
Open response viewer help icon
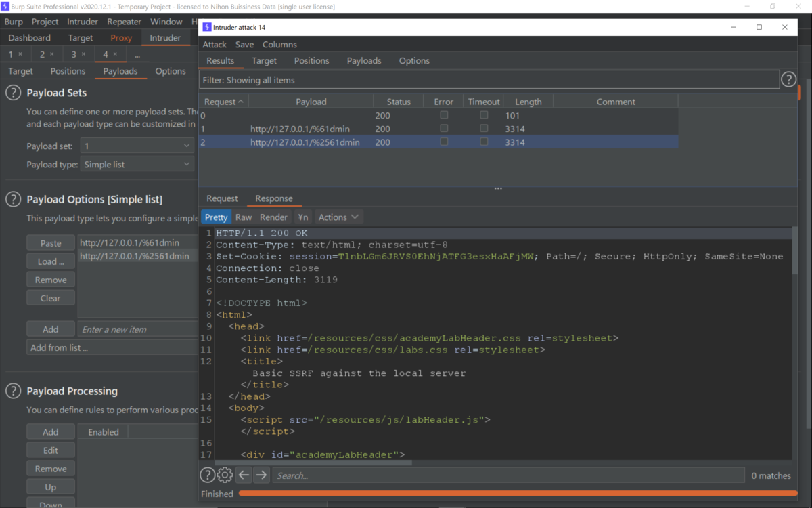pos(208,475)
